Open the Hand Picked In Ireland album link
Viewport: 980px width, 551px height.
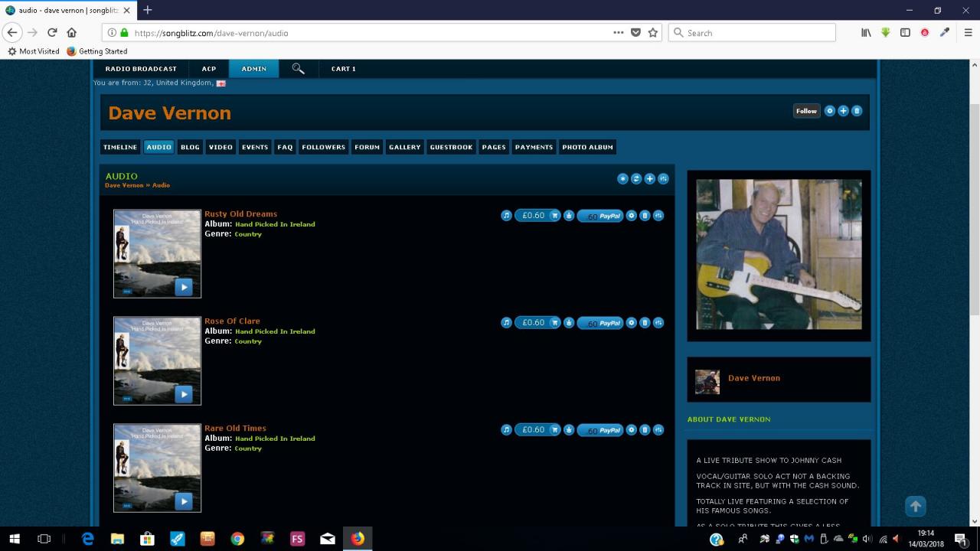pyautogui.click(x=275, y=224)
